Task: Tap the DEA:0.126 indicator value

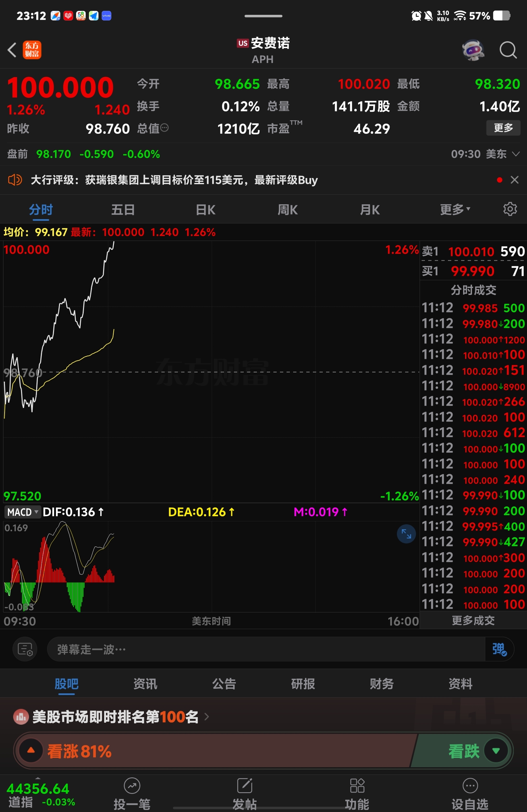Action: pyautogui.click(x=201, y=512)
